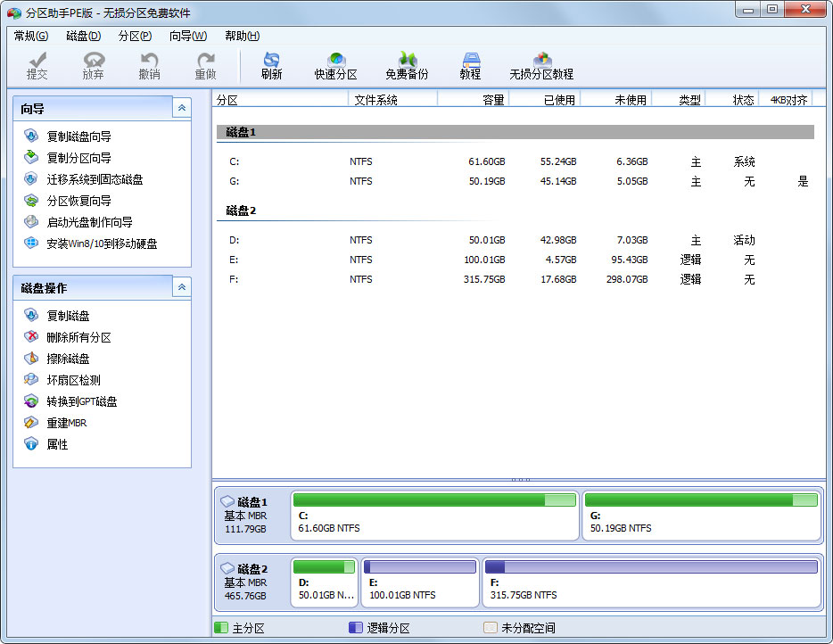Open the 帮助(H) menu
Viewport: 833px width, 644px height.
point(242,36)
